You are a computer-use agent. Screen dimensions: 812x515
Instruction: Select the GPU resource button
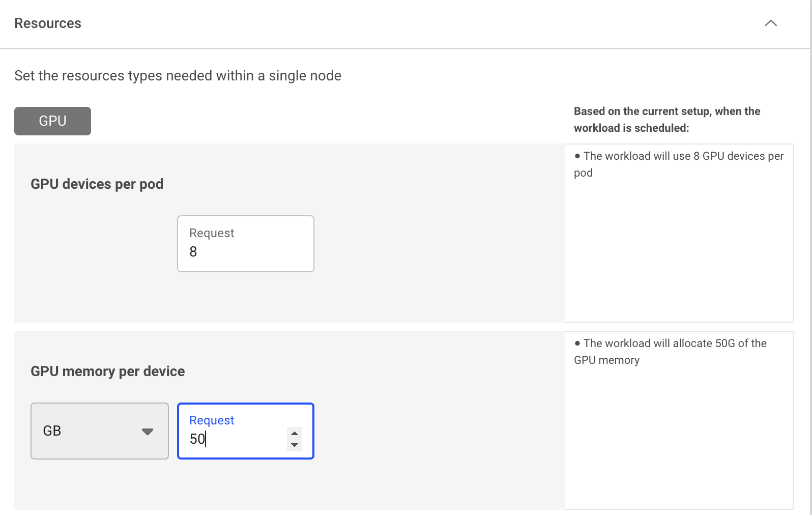[52, 121]
